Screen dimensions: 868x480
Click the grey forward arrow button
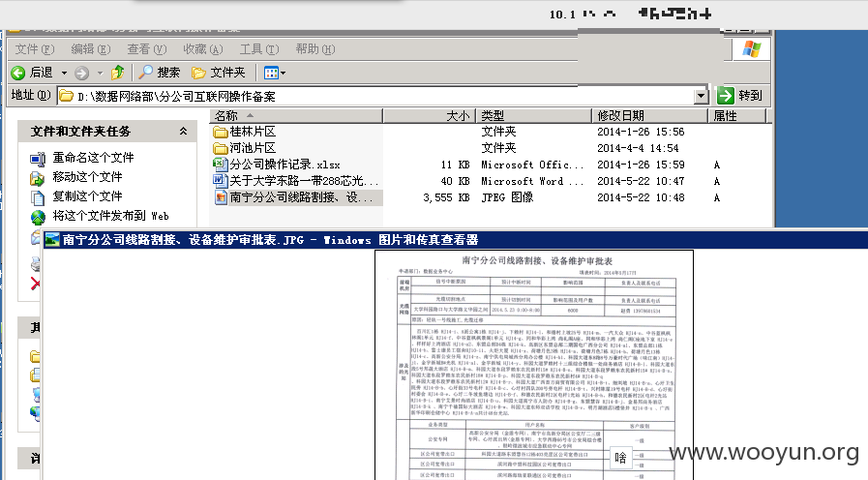point(82,73)
